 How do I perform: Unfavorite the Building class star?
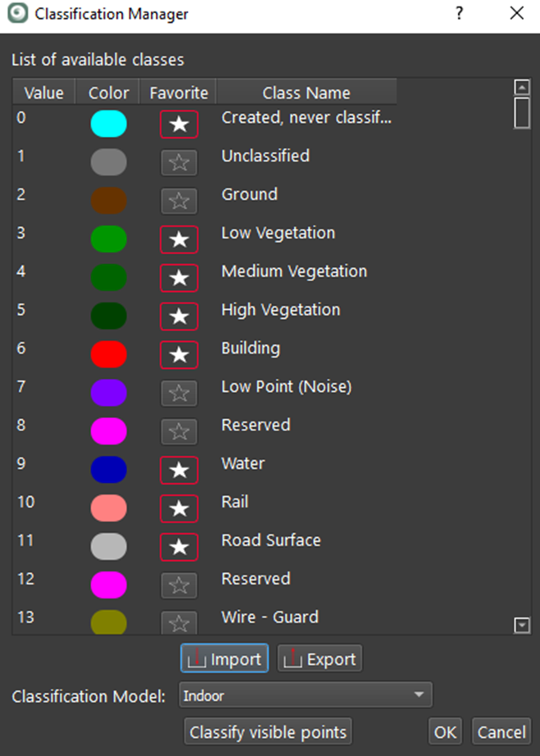[179, 354]
